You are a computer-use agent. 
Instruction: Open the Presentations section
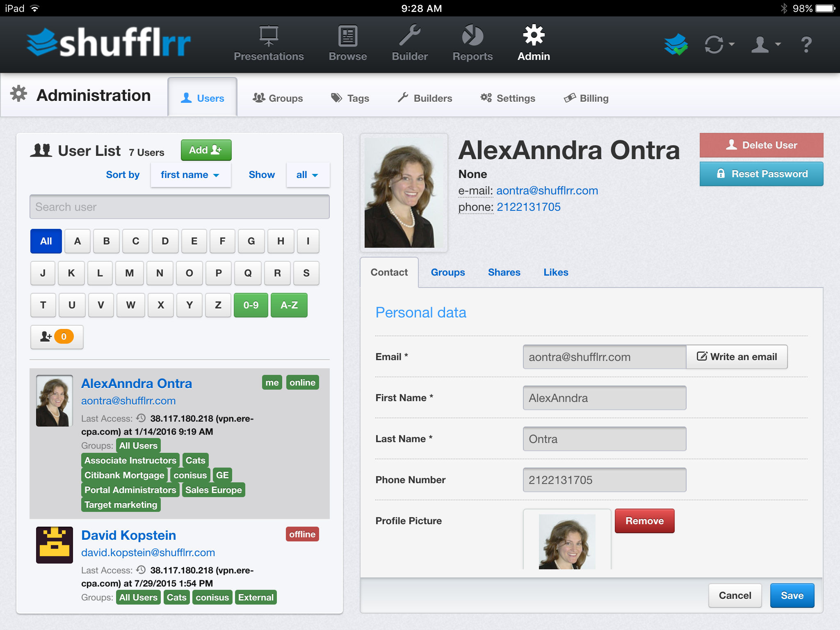tap(269, 43)
